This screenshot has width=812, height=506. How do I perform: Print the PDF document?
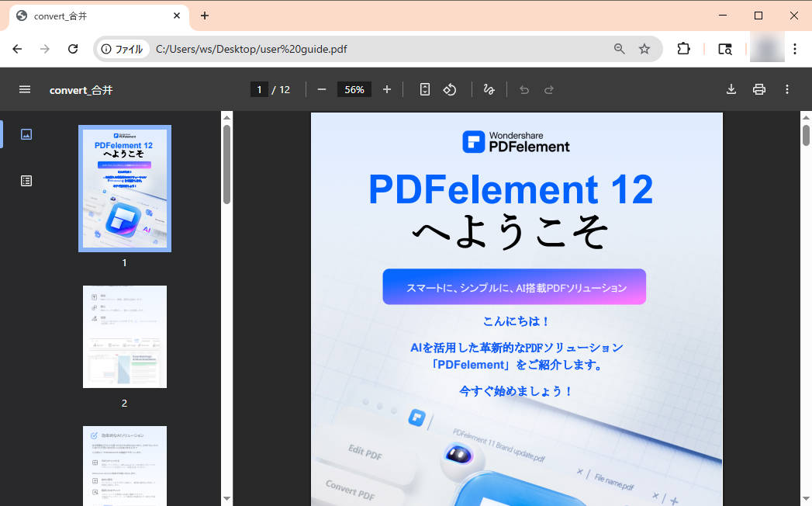tap(759, 89)
